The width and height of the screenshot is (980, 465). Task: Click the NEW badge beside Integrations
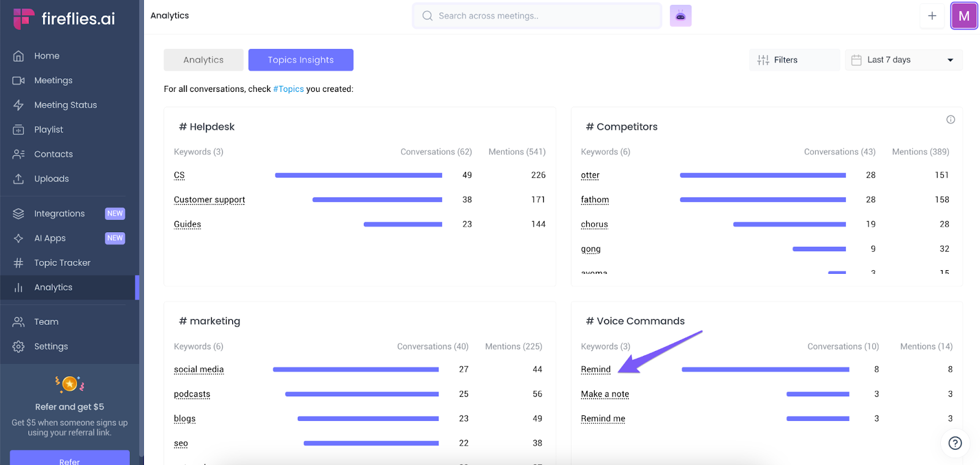coord(115,213)
